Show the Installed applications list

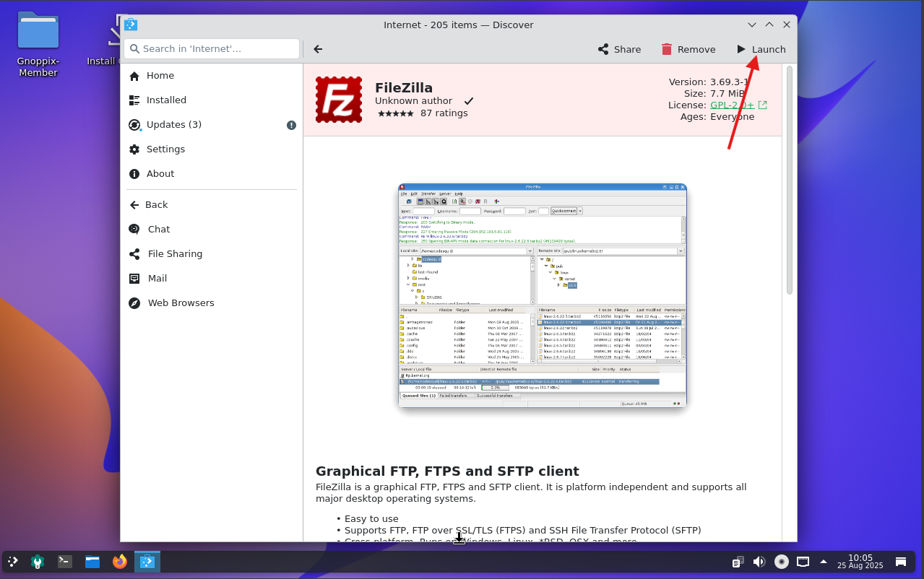[166, 100]
